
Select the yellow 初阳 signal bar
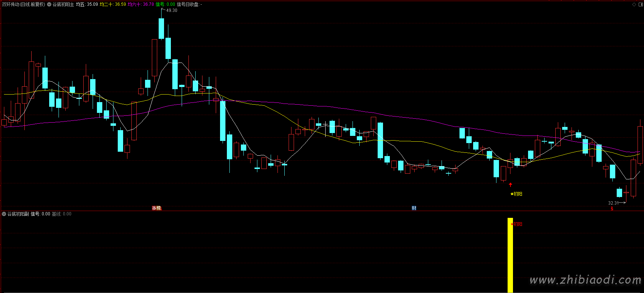510,255
